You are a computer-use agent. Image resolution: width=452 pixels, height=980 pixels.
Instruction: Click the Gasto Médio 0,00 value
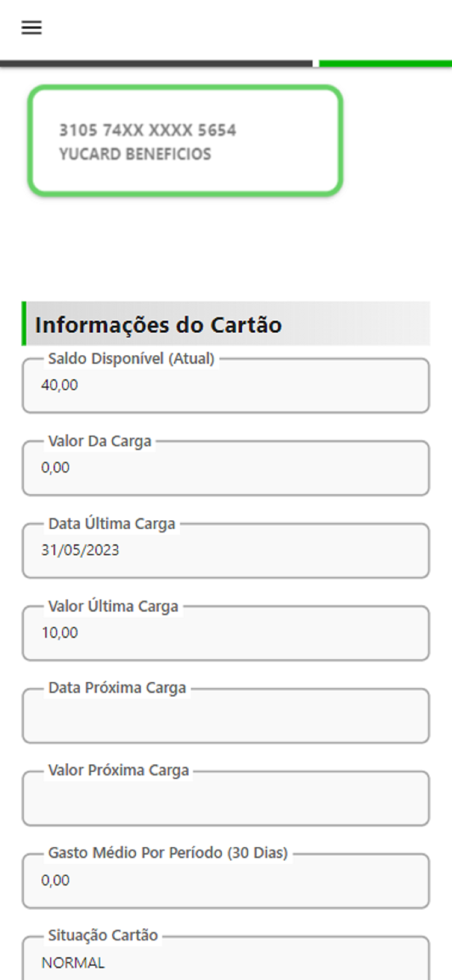[56, 880]
